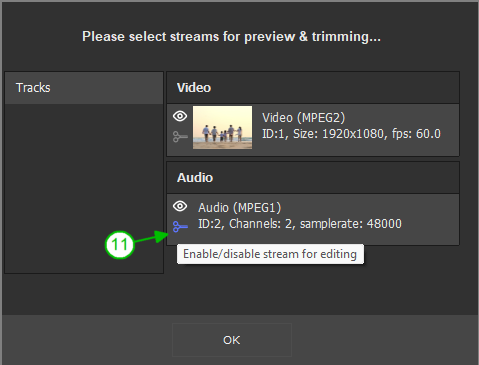The height and width of the screenshot is (365, 479).
Task: Click the 'Please select streams' dialog heading
Action: pos(231,37)
